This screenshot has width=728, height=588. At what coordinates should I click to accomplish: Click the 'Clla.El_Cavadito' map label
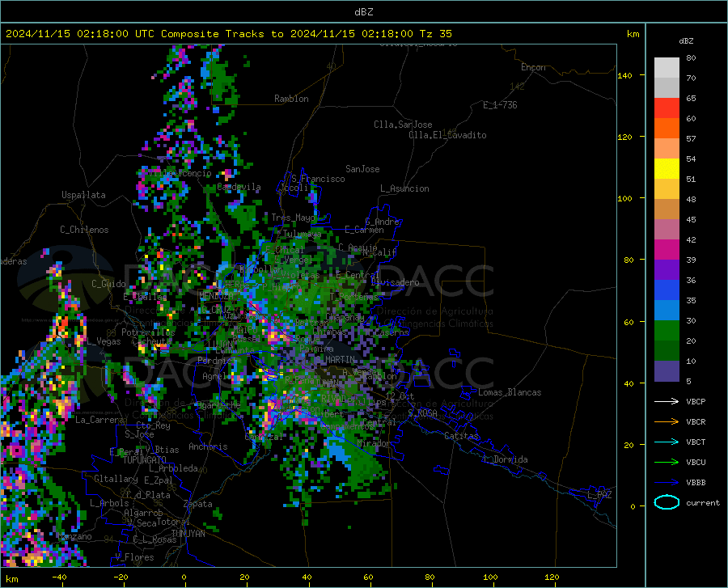coord(447,135)
